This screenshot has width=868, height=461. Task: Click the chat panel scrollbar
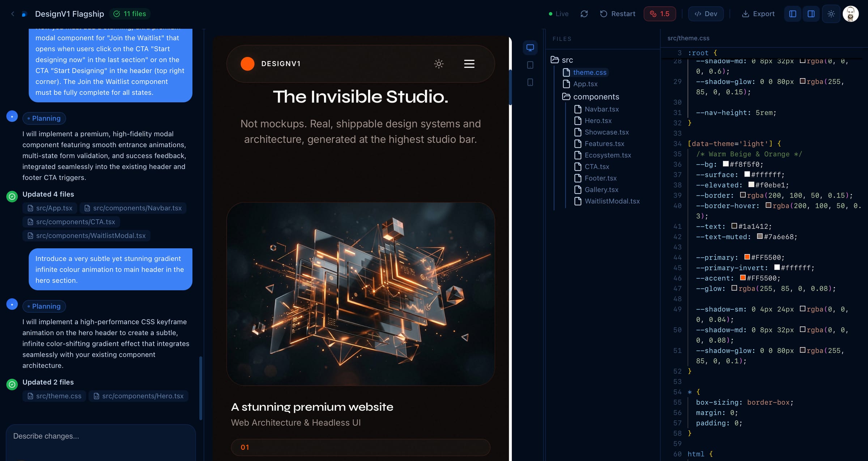pos(201,388)
